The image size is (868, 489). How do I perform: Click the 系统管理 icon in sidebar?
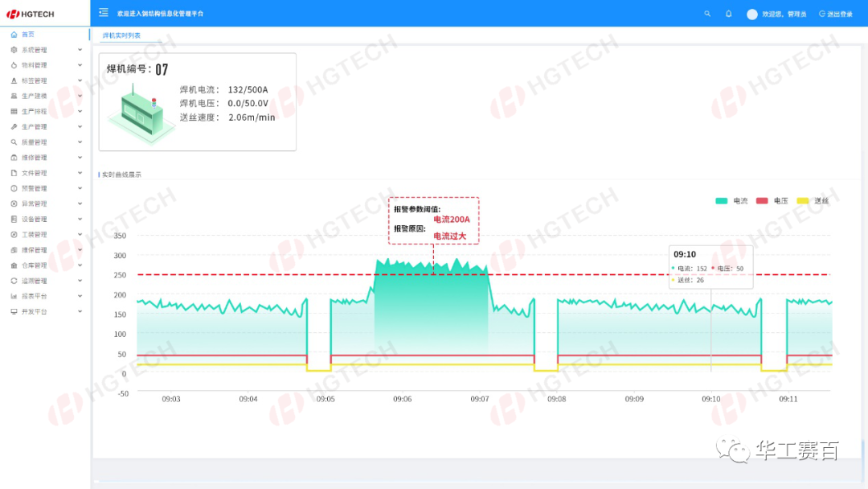[x=14, y=50]
